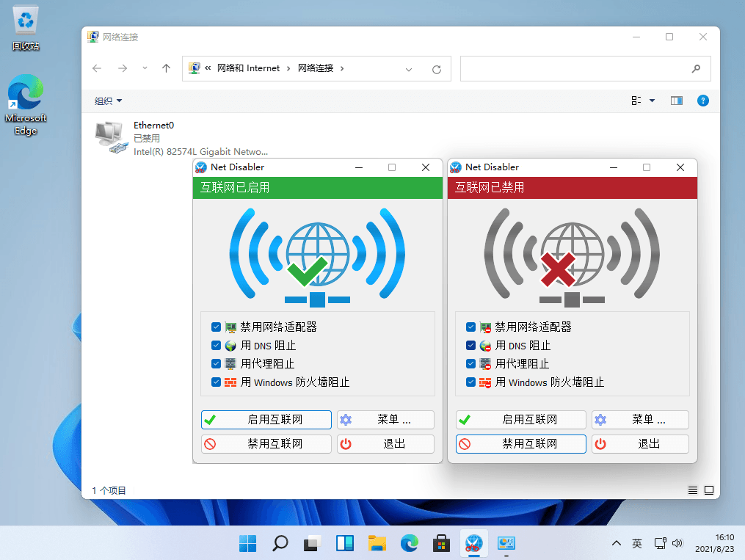Viewport: 745px width, 560px height.
Task: Open Task View on taskbar
Action: [x=312, y=543]
